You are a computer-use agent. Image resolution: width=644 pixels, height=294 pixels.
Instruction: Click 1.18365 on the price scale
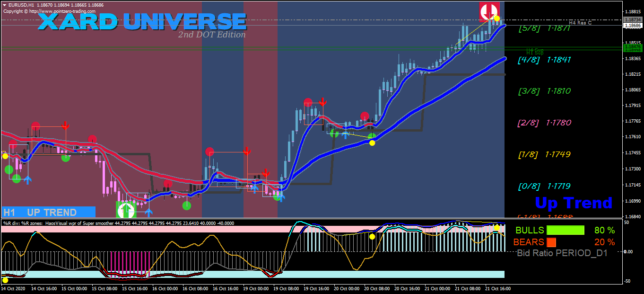[x=633, y=58]
